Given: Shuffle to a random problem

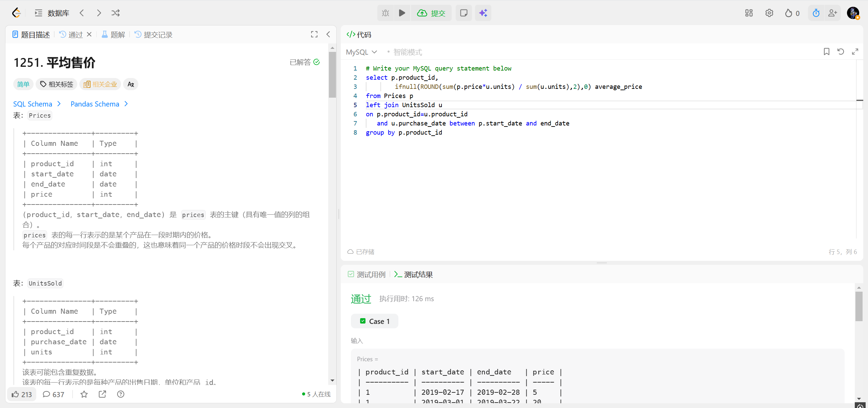Looking at the screenshot, I should [116, 13].
